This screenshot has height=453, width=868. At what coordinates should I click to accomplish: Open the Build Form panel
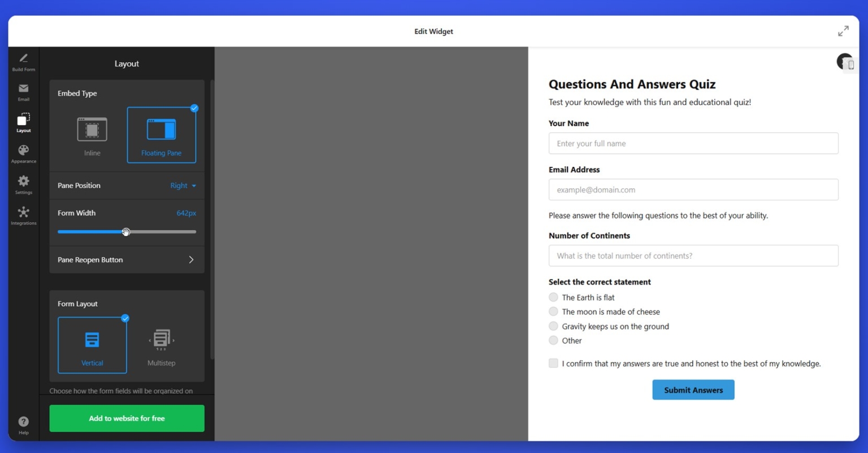coord(23,61)
